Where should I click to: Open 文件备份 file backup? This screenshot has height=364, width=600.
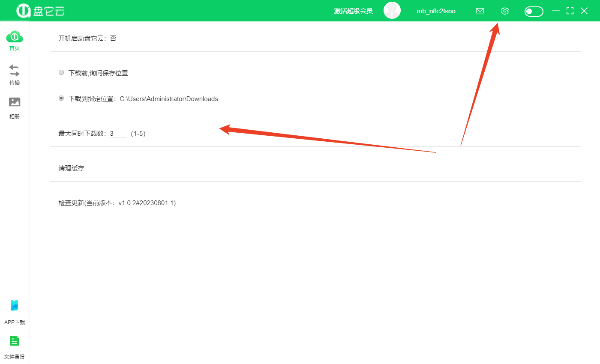(15, 341)
